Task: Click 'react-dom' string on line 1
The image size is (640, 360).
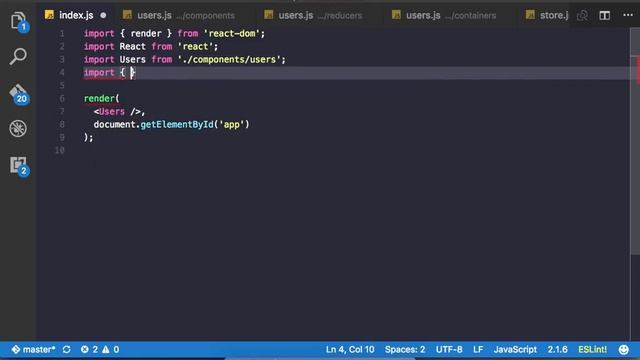Action: [231, 33]
